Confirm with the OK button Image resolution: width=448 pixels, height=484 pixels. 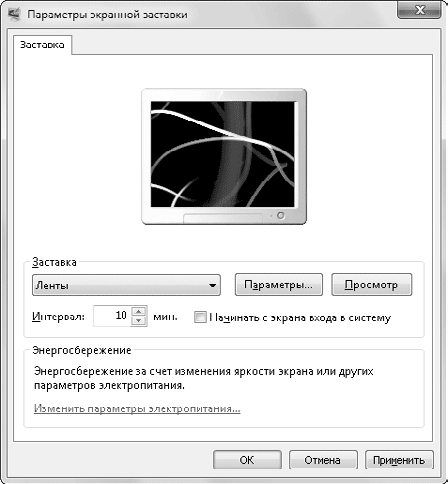click(x=247, y=460)
